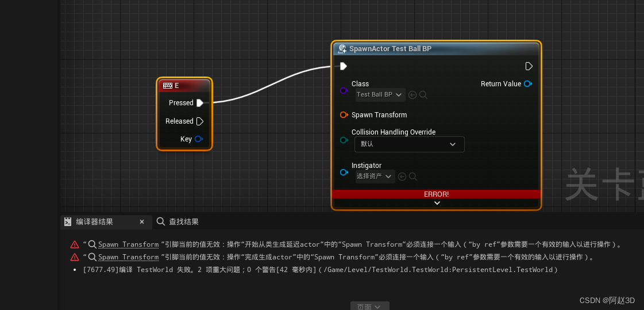The width and height of the screenshot is (644, 310).
Task: Click the Released execution pin on E node
Action: coord(200,121)
